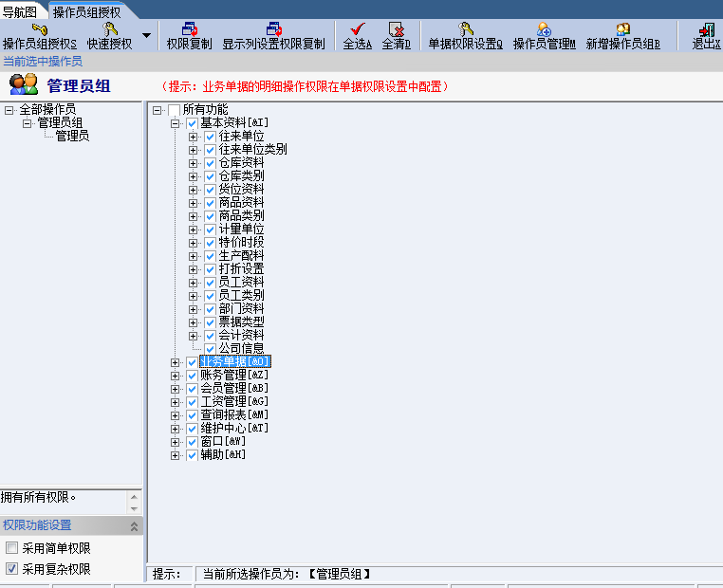Open 操作员管理 from the toolbar

[x=544, y=29]
